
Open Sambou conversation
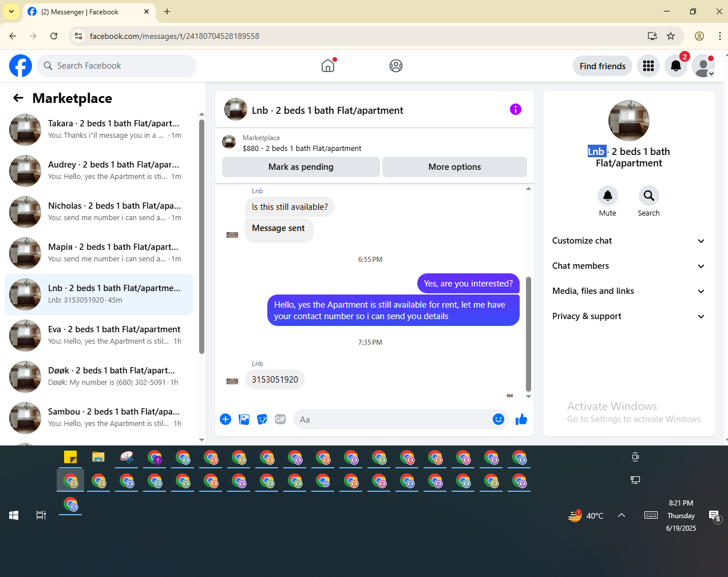(98, 418)
